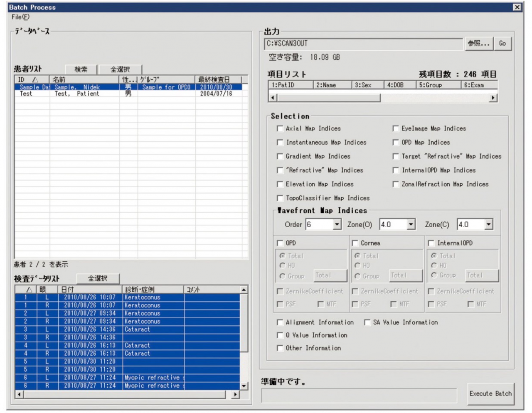Select exam 1 L Keratoconus 2010/08/26 10:07
The image size is (532, 413).
(127, 297)
